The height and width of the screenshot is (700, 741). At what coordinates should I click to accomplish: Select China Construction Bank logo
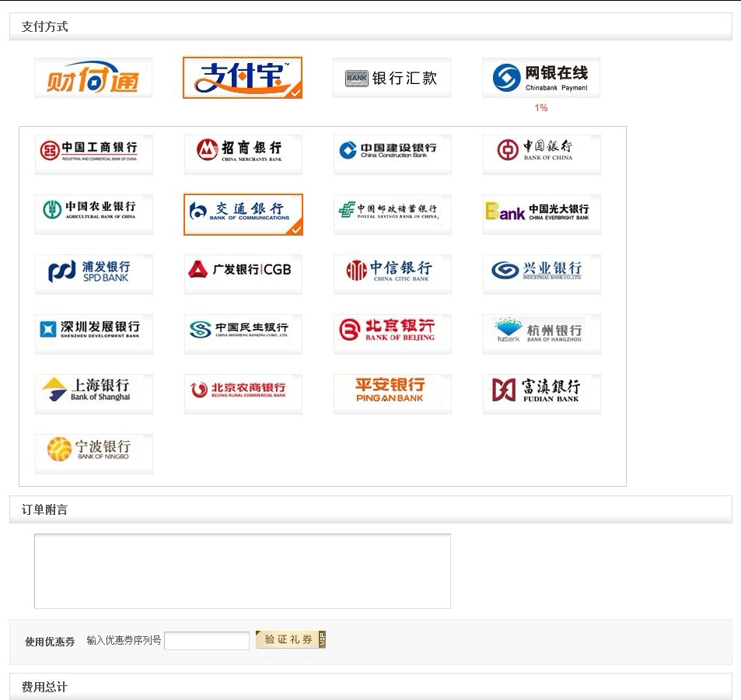pos(393,154)
